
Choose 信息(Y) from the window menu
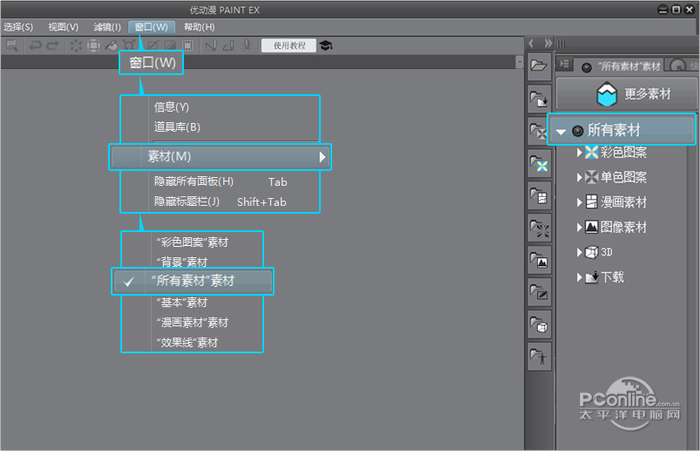pos(171,107)
